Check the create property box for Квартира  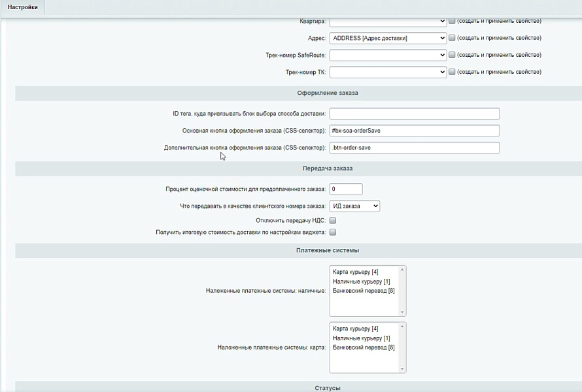click(x=452, y=21)
